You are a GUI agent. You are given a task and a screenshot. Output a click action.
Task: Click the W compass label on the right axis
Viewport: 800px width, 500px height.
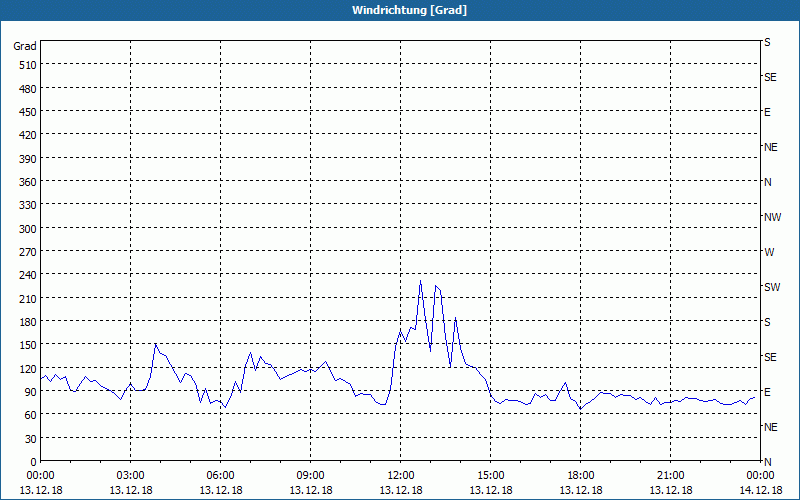[769, 252]
